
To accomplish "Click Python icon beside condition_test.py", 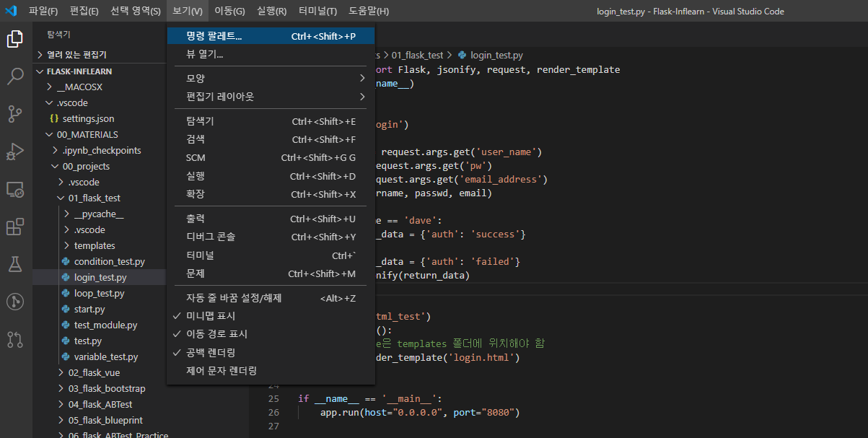I will tap(66, 261).
